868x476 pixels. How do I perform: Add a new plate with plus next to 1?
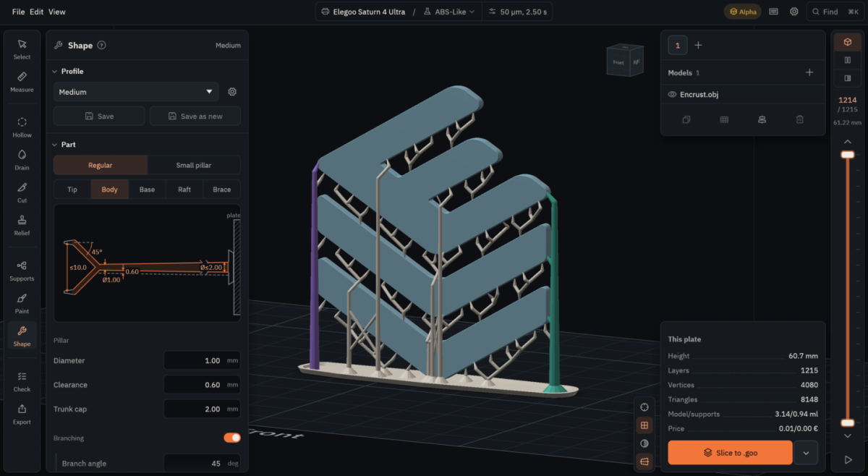click(x=698, y=45)
